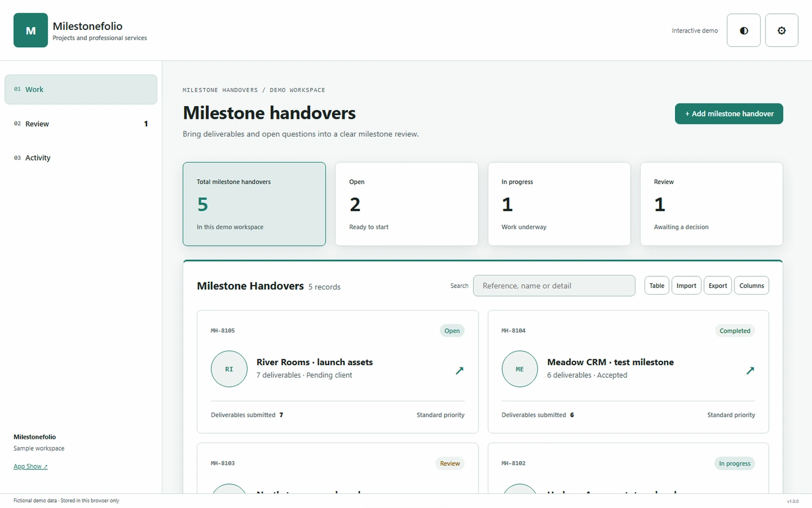812x508 pixels.
Task: Click the Import button
Action: point(686,285)
